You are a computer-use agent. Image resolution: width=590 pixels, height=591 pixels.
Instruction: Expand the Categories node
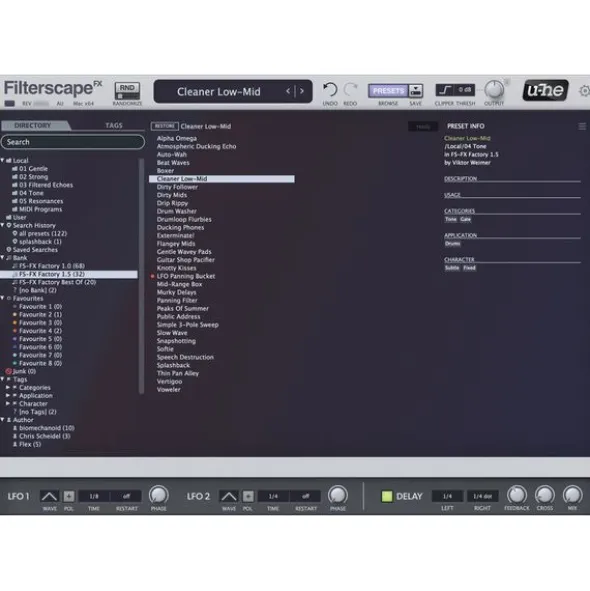8,387
